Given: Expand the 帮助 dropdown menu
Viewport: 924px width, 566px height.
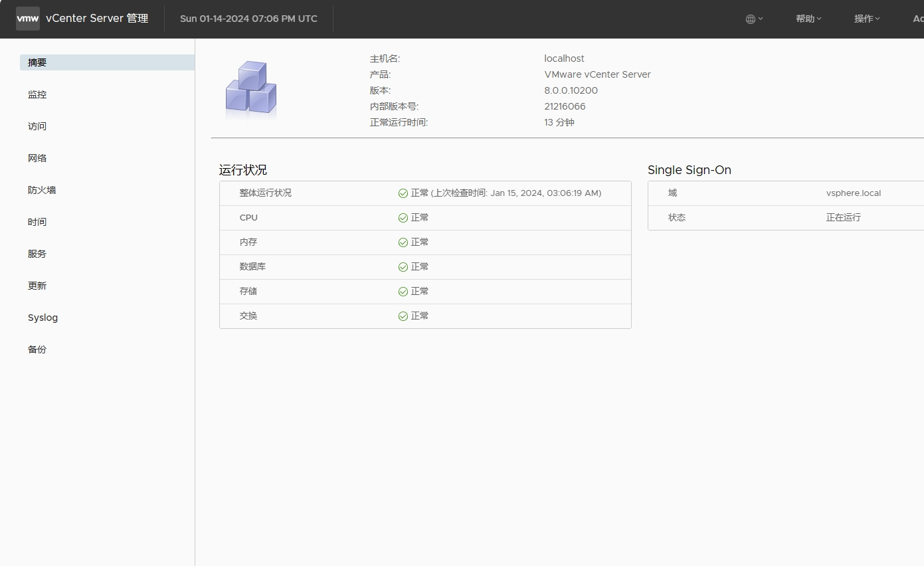Looking at the screenshot, I should tap(808, 19).
